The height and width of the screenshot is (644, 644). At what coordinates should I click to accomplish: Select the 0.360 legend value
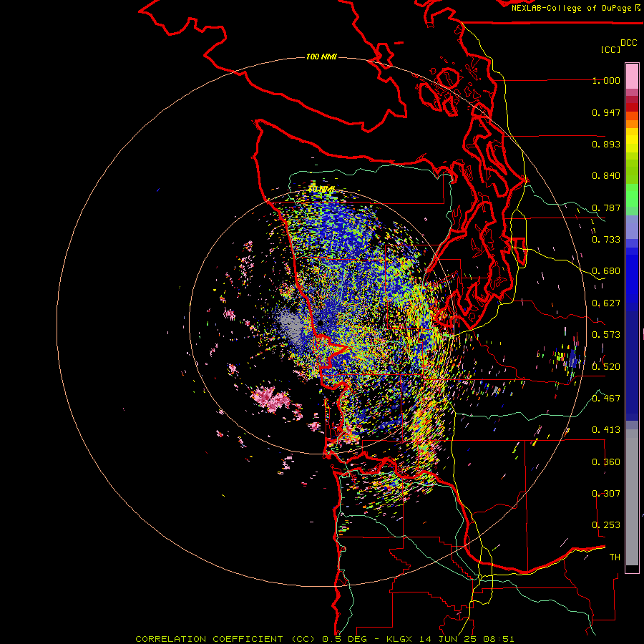[606, 462]
